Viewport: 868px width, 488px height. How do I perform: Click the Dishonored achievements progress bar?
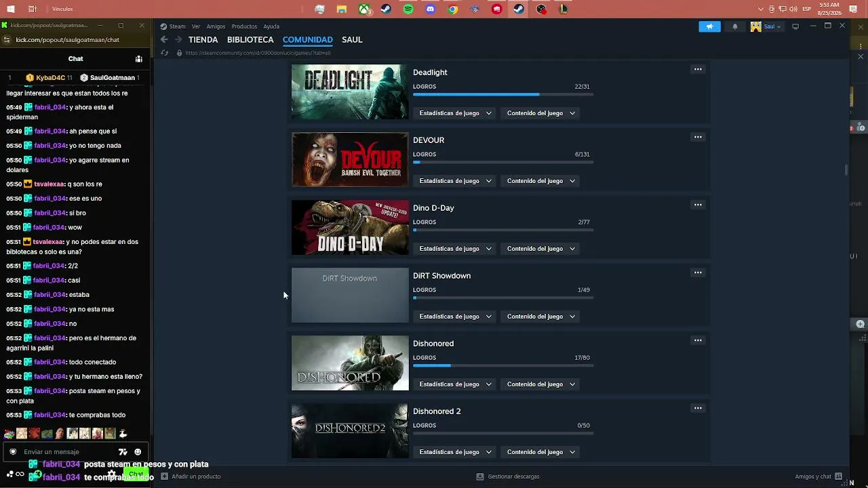coord(503,366)
